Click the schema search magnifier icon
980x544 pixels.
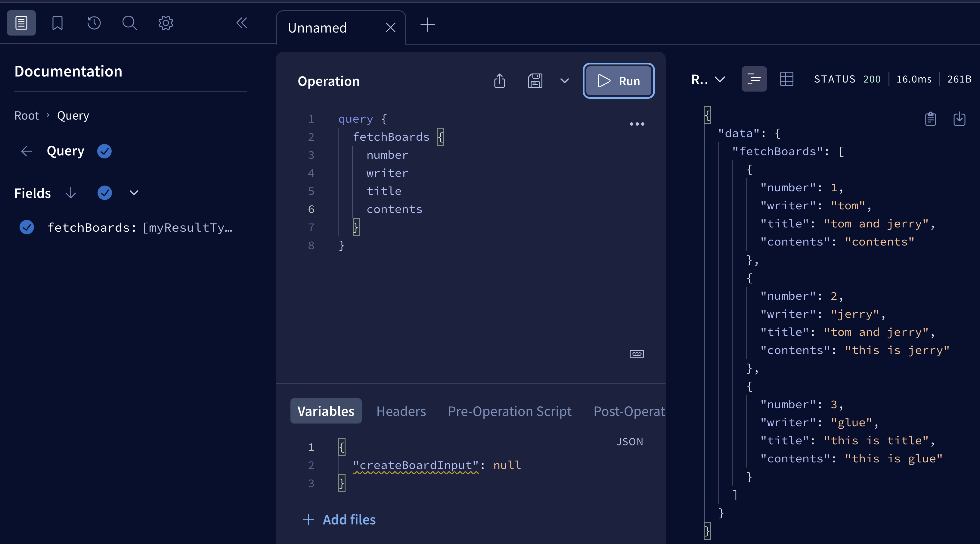[x=129, y=23]
